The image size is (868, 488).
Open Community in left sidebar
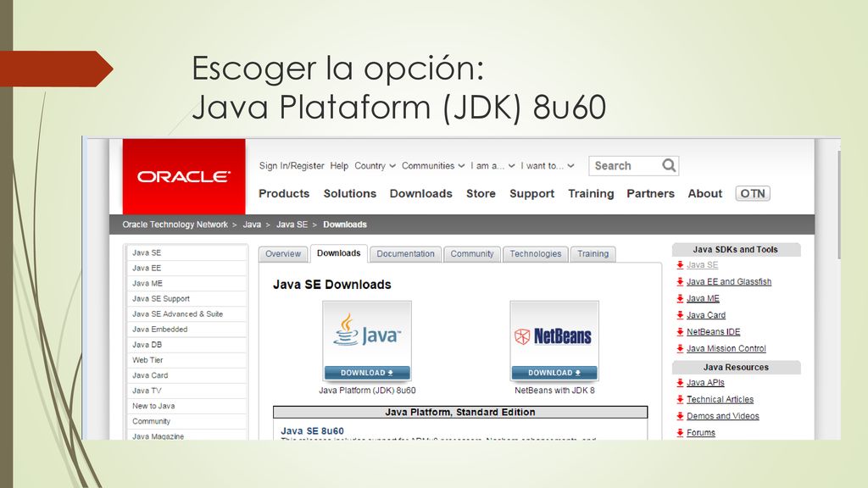point(186,421)
